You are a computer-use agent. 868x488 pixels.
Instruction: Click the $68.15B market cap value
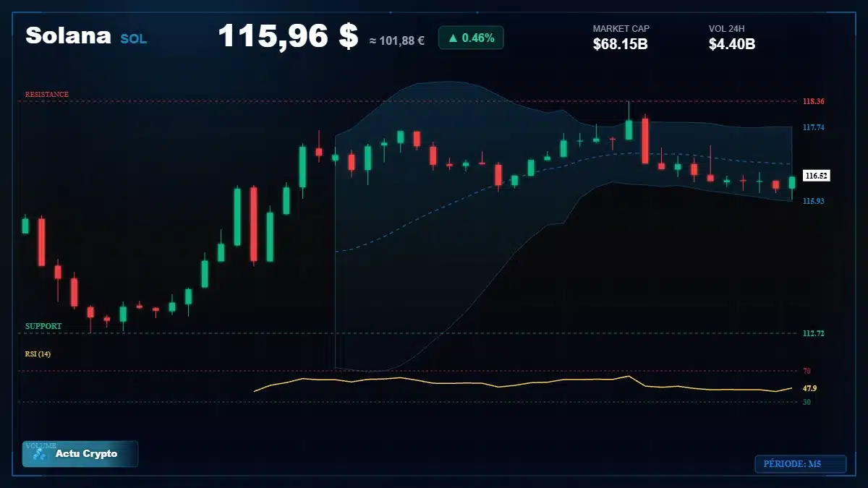point(620,44)
